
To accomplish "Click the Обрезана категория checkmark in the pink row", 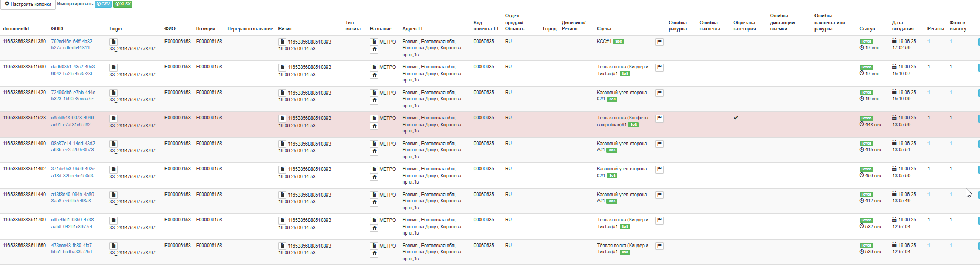I will 736,118.
